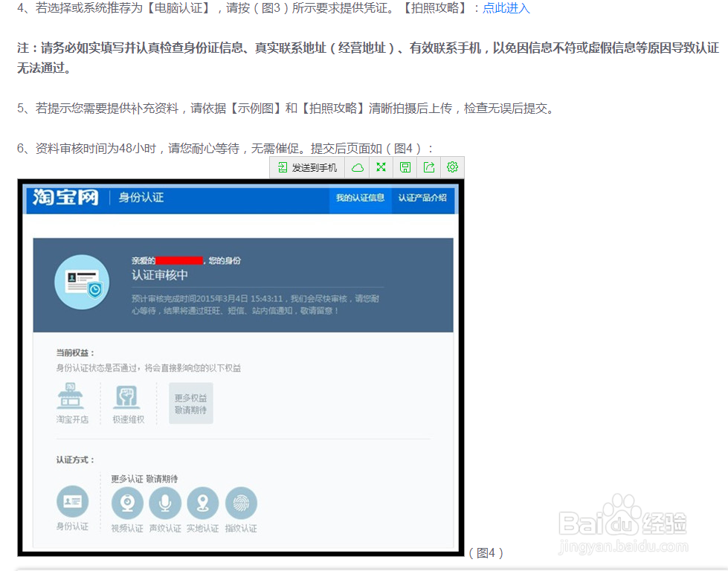Click the cloud upload icon in the toolbar
Viewport: 728px width, 571px height.
(x=357, y=167)
